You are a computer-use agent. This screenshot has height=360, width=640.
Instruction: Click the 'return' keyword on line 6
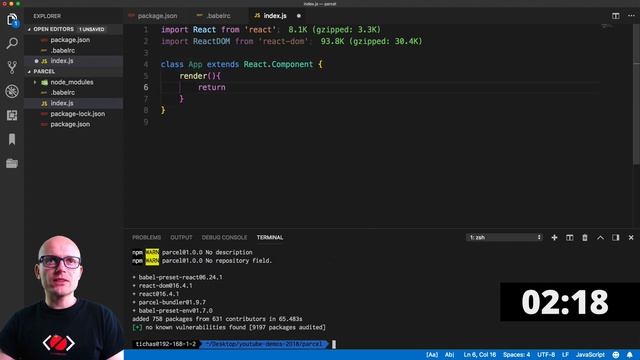(211, 87)
